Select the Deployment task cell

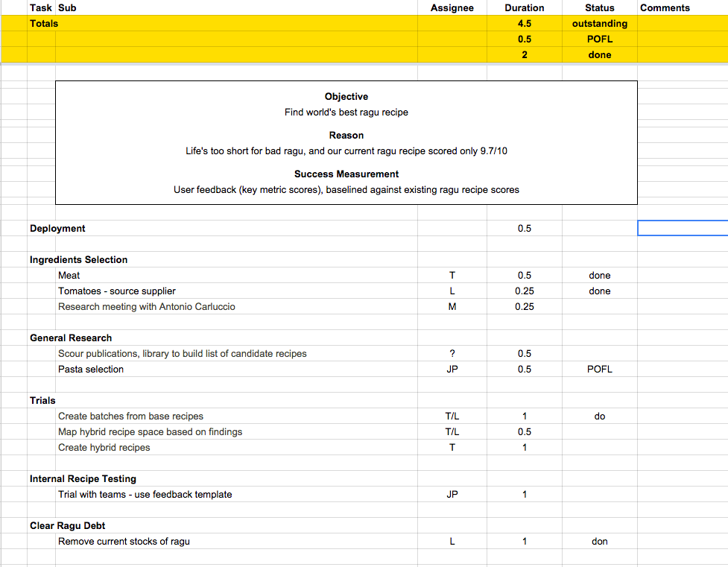coord(57,229)
